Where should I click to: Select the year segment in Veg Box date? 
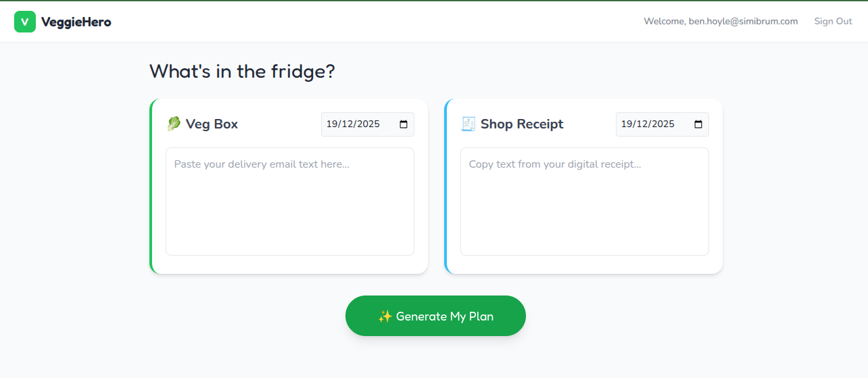(368, 124)
